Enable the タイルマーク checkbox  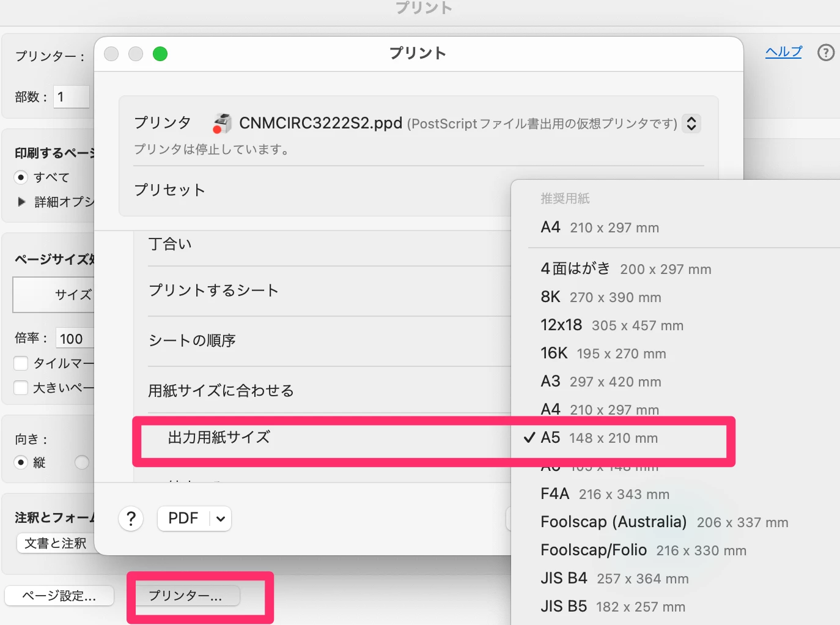coord(21,363)
